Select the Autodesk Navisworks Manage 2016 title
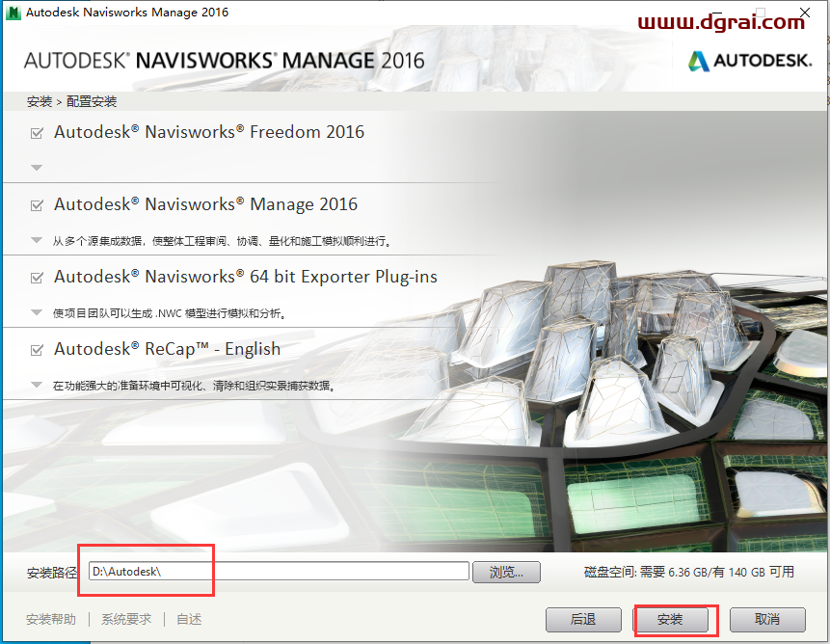 (x=206, y=204)
